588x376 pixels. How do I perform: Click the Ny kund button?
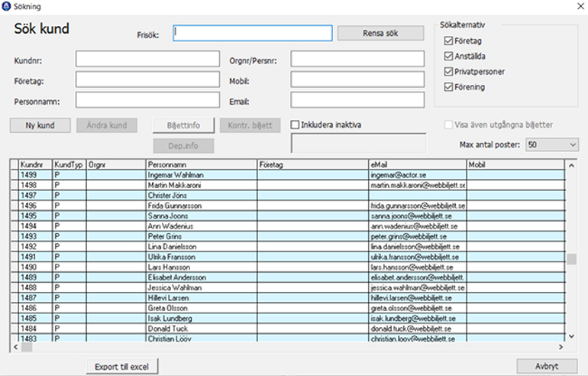pyautogui.click(x=40, y=125)
